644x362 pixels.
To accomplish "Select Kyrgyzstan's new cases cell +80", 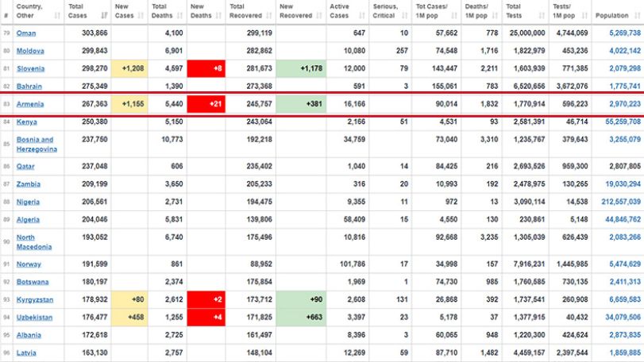I will (129, 299).
